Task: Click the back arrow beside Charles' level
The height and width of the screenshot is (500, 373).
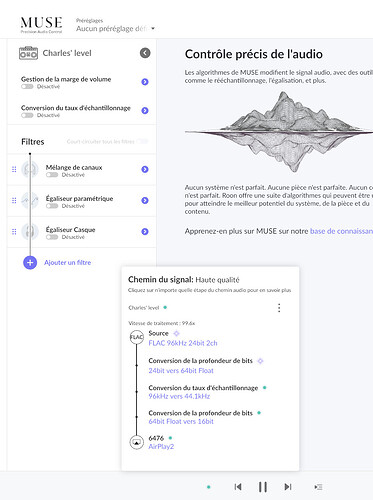Action: [145, 53]
